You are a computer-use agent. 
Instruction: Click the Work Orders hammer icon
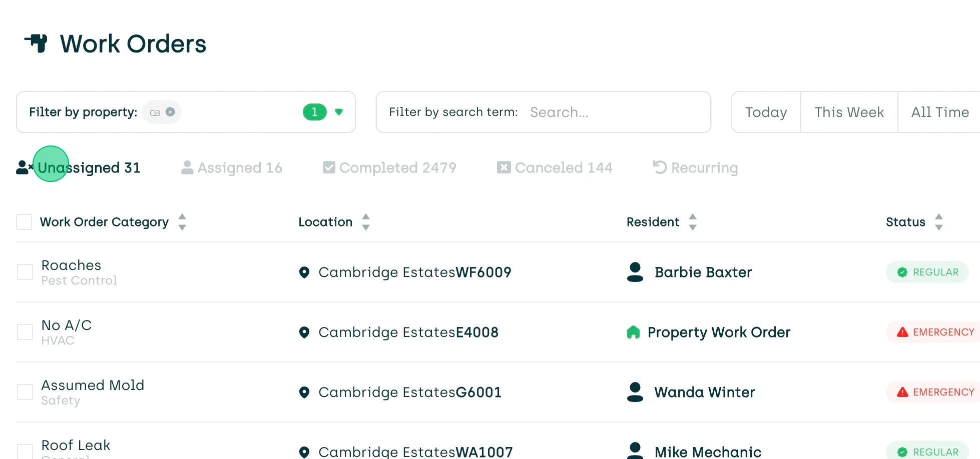click(38, 44)
